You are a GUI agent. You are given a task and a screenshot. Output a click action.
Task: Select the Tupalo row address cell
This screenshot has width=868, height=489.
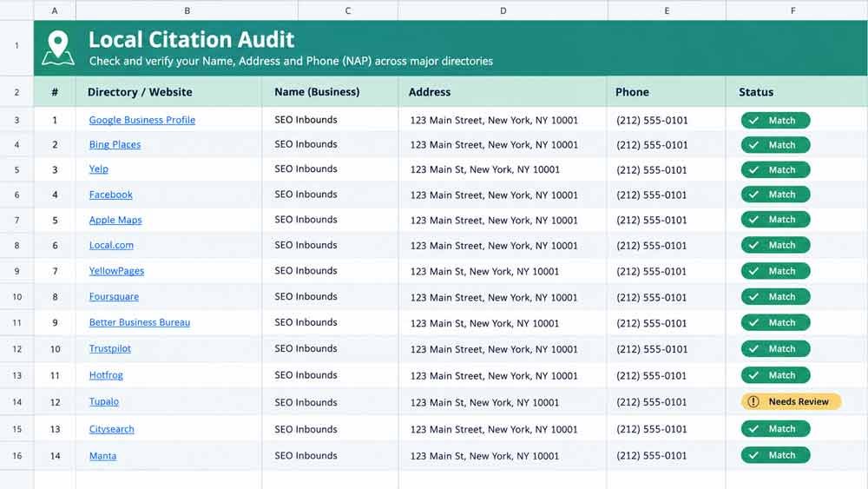502,402
